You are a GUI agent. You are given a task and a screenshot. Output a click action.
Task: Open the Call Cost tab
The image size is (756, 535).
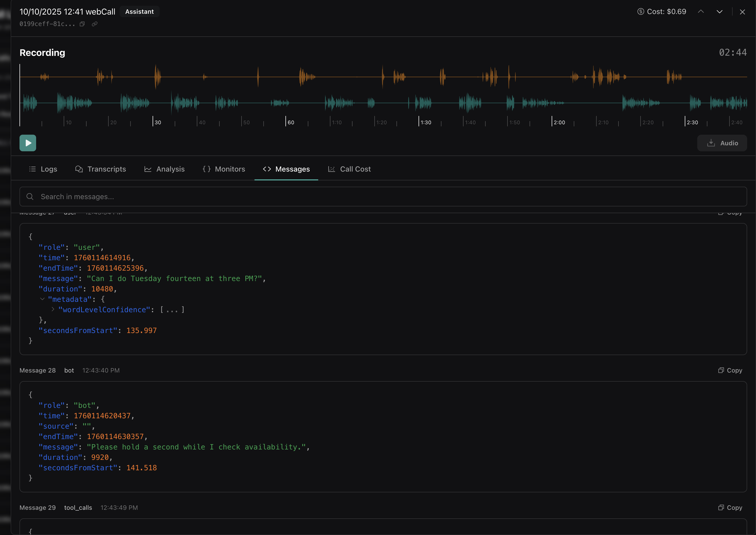click(x=349, y=169)
